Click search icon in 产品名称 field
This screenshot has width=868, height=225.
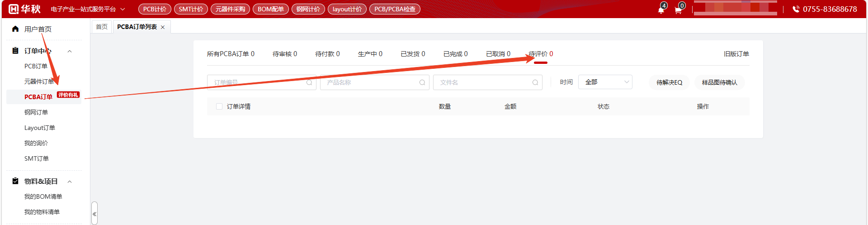(x=422, y=82)
